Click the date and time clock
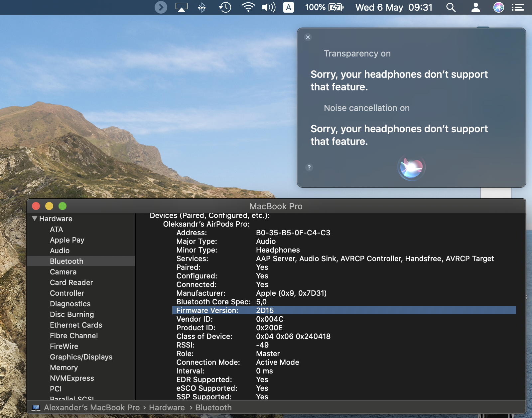The height and width of the screenshot is (418, 532). 394,7
